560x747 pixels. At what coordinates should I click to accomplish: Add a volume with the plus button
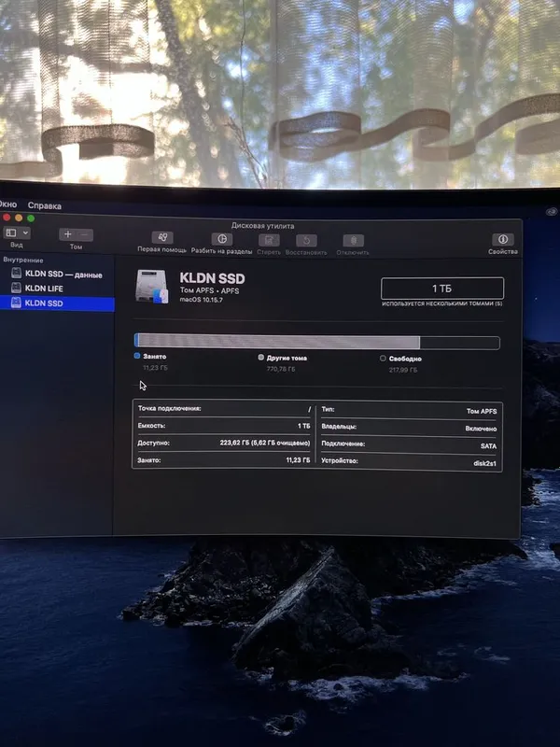coord(67,234)
